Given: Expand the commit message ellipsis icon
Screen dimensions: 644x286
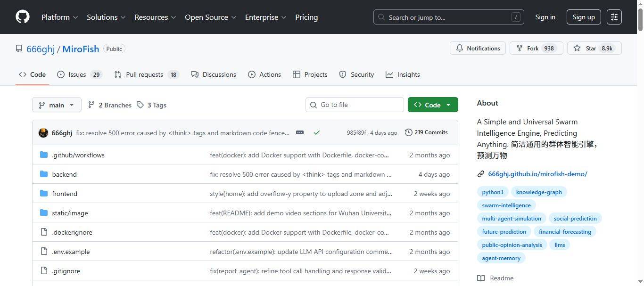Looking at the screenshot, I should 300,132.
